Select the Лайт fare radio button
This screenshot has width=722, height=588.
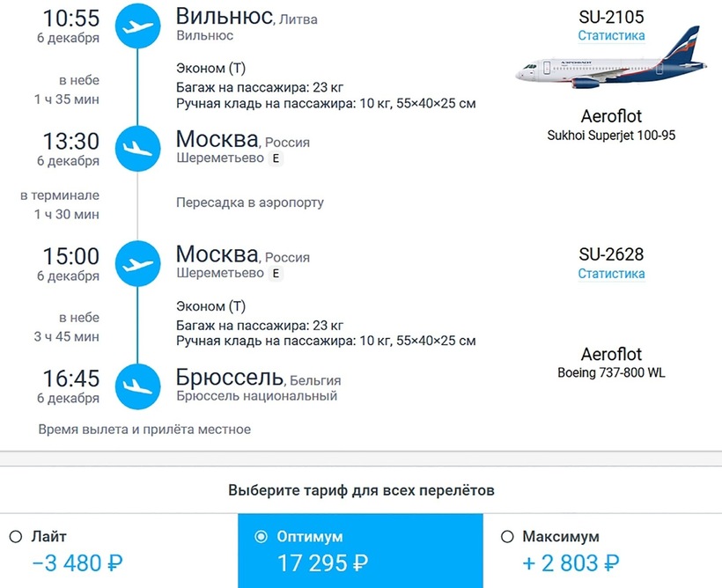(x=15, y=537)
